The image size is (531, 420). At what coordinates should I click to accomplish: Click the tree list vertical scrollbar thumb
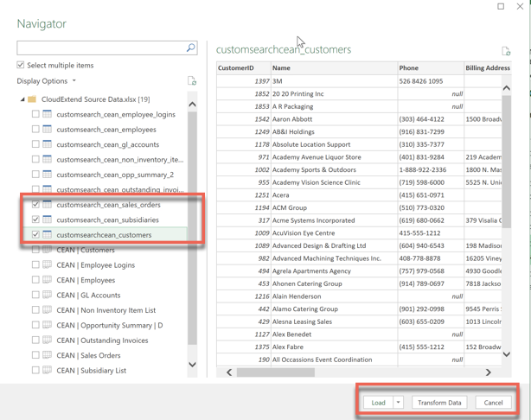[192, 228]
